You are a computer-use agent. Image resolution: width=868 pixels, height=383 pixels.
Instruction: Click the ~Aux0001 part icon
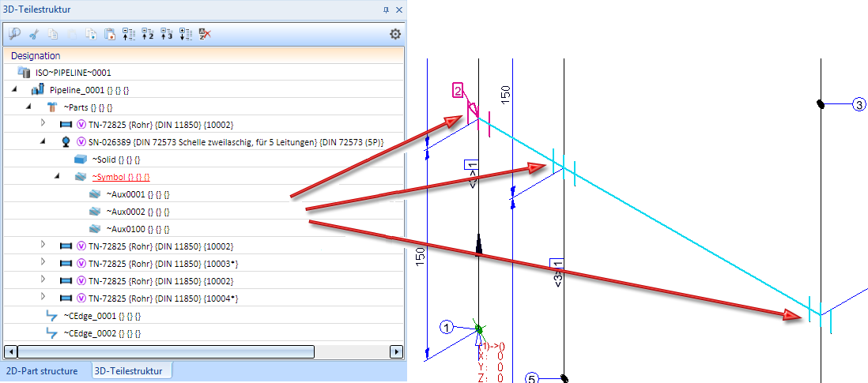point(95,194)
